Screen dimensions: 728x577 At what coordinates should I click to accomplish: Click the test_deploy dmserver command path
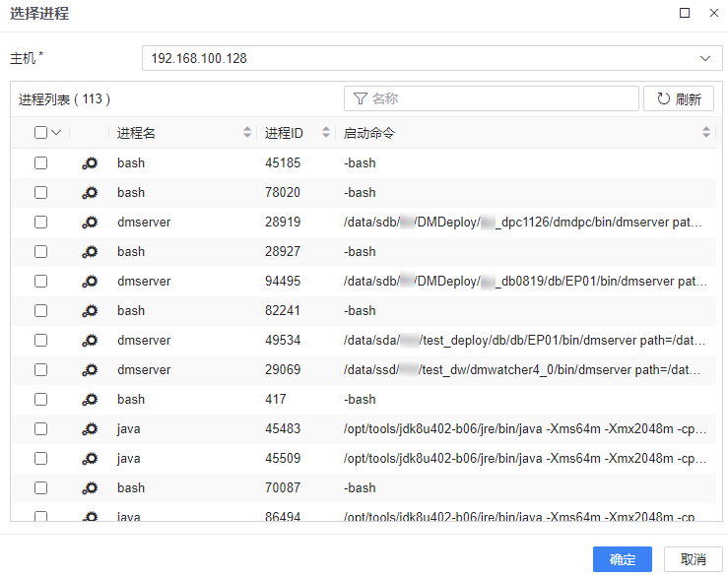point(525,341)
